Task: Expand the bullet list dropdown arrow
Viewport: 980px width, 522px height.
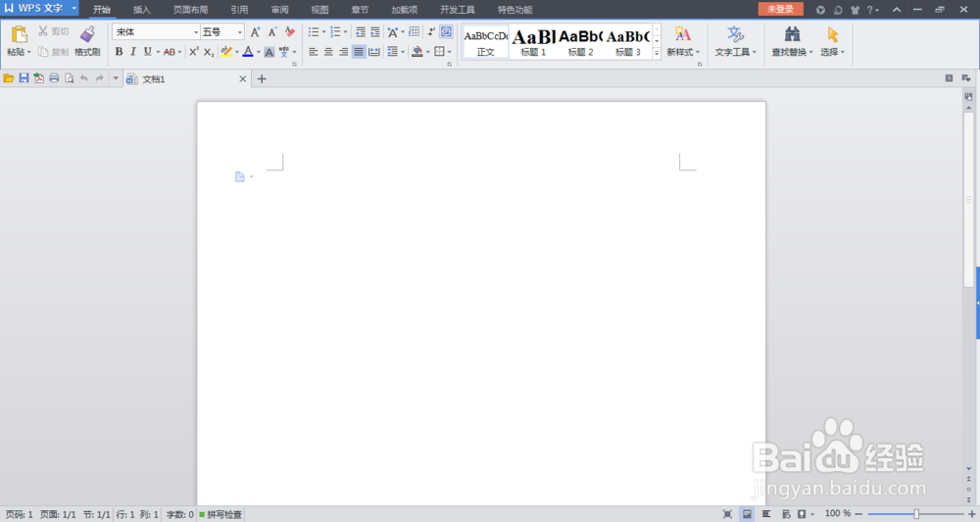Action: point(323,32)
